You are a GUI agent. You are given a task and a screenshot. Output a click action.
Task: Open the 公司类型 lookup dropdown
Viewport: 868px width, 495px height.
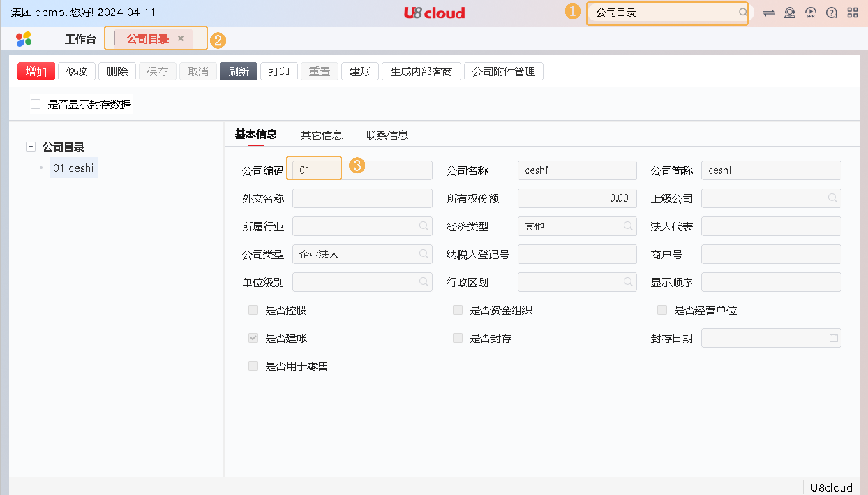pos(423,254)
